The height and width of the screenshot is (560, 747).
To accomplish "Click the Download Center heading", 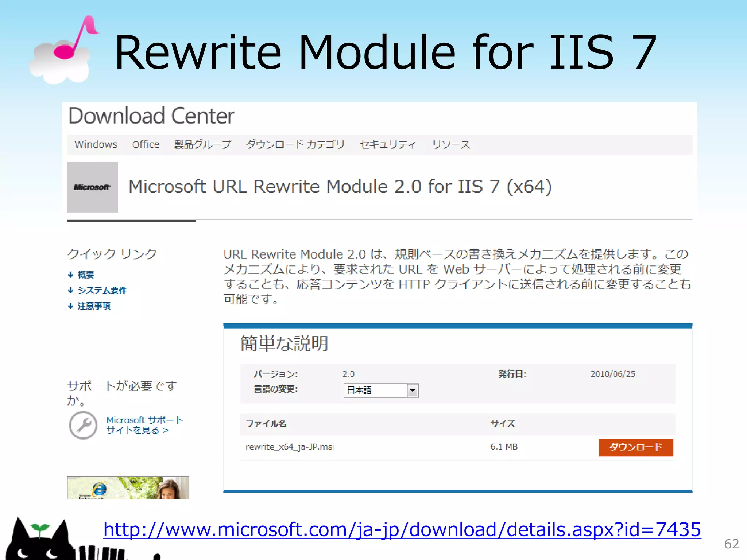I will pos(151,116).
